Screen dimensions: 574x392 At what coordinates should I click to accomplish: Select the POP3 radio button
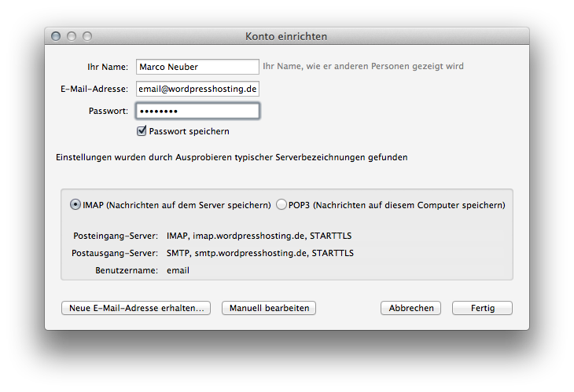point(281,204)
